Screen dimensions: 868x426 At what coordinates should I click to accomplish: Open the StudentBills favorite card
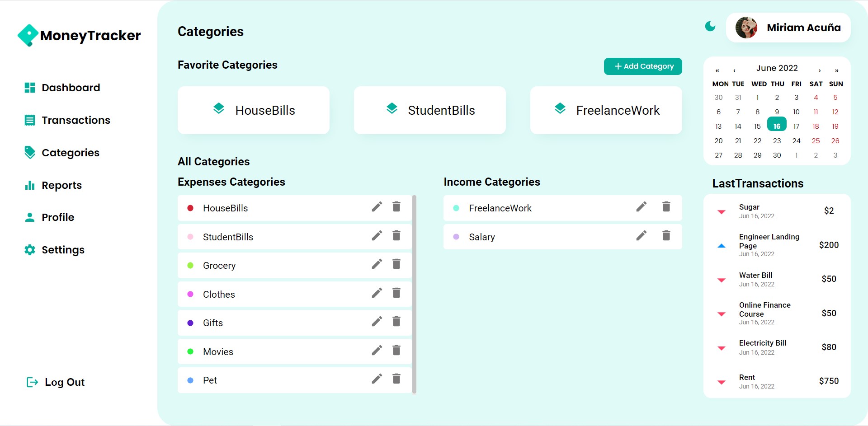[x=429, y=110]
